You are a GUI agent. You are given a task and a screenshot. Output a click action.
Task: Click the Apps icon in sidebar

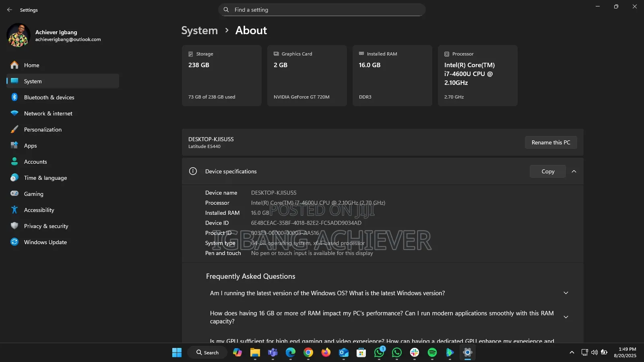tap(14, 145)
